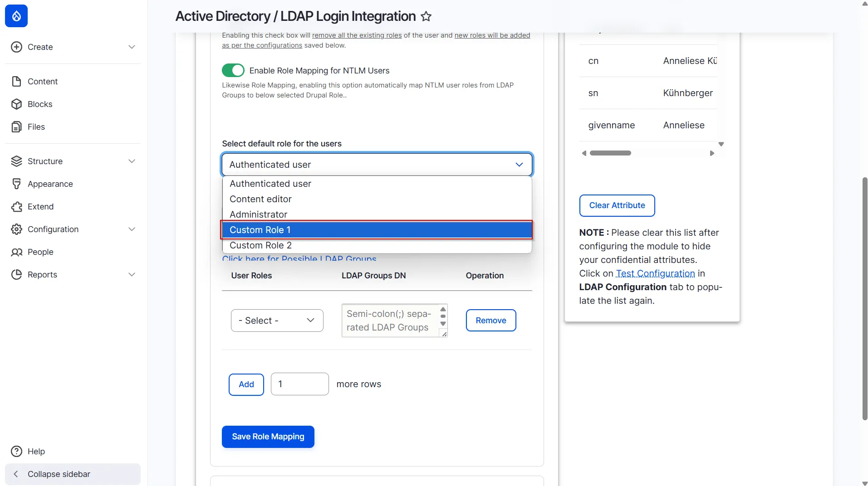Follow the Test Configuration link
This screenshot has width=868, height=486.
(655, 273)
